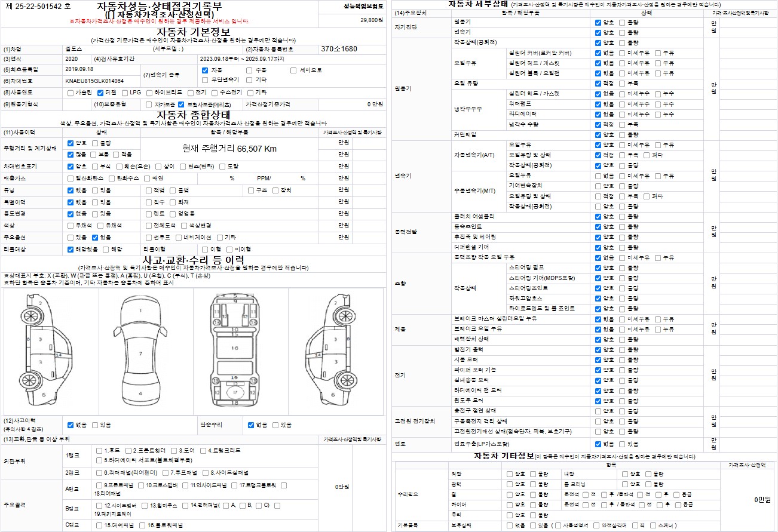Uncheck 해당없음 under 리콜대상
This screenshot has width=778, height=532.
click(71, 249)
